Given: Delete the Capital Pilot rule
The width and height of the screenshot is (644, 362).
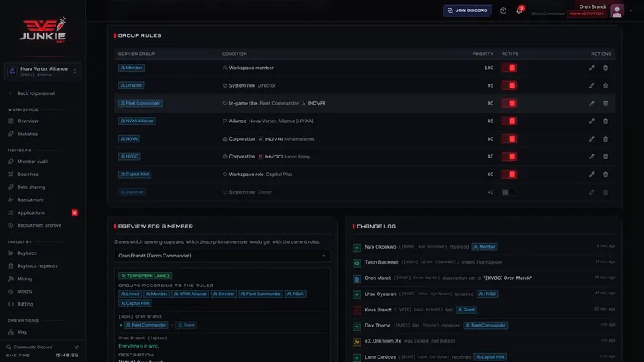Looking at the screenshot, I should tap(605, 175).
